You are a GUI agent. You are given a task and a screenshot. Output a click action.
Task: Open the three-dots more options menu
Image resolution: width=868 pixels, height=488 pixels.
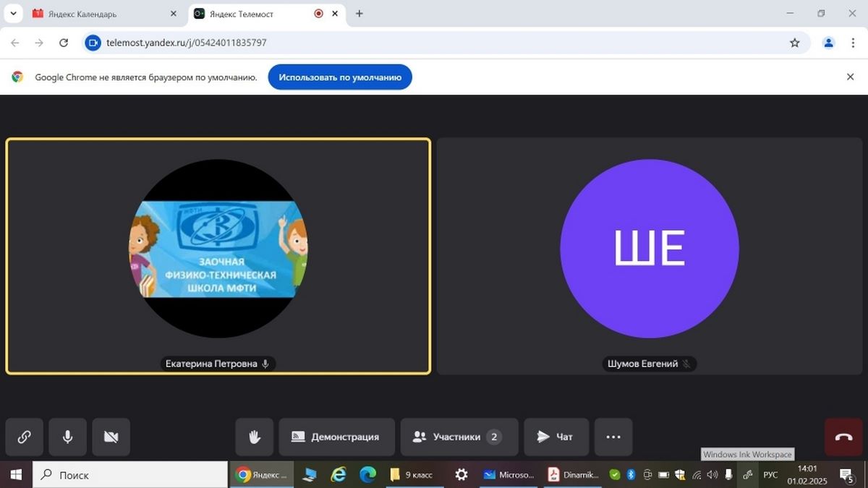613,437
